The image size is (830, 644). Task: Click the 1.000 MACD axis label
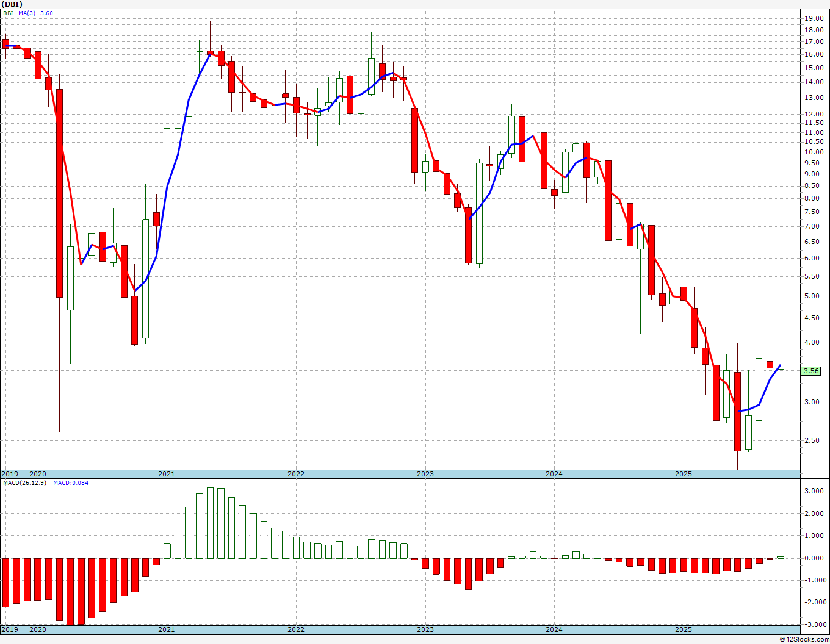(x=815, y=536)
